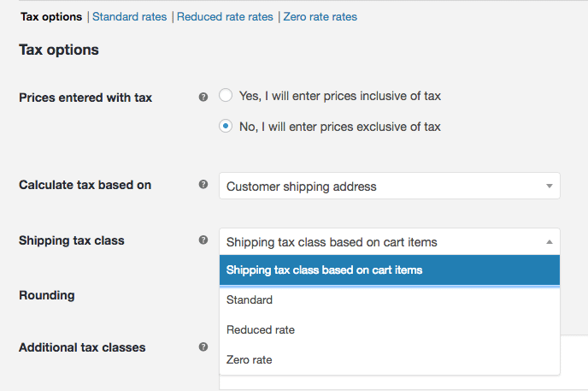Click help icon beside Shipping tax class
This screenshot has height=391, width=588.
(203, 240)
